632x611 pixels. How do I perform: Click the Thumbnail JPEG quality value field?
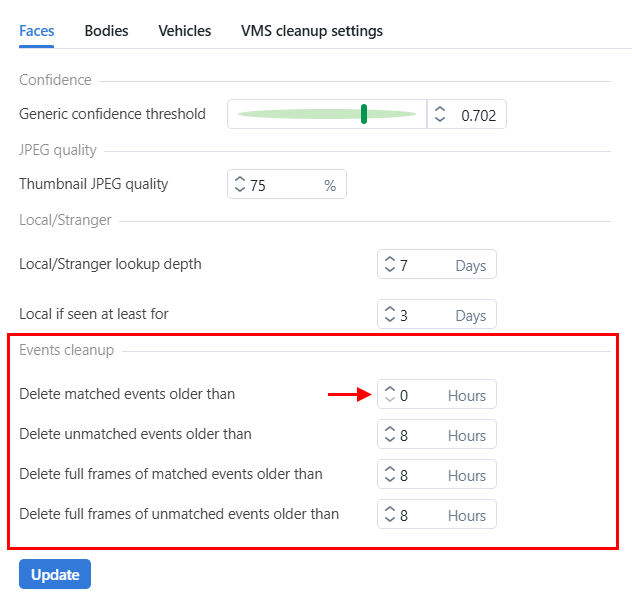point(280,185)
